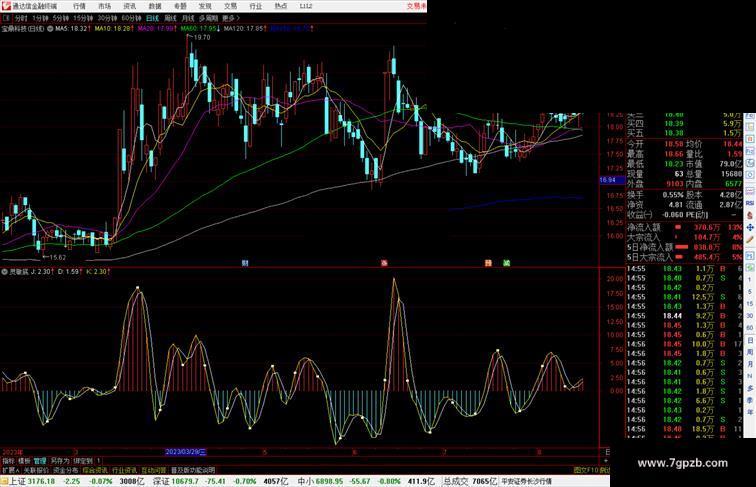Viewport: 756px width, 487px height.
Task: Click the red dollar sign icon in right toolbar
Action: pyautogui.click(x=750, y=215)
